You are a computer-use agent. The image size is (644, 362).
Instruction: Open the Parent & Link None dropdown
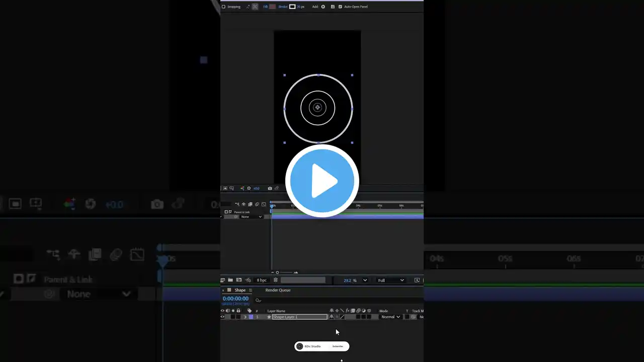click(251, 217)
